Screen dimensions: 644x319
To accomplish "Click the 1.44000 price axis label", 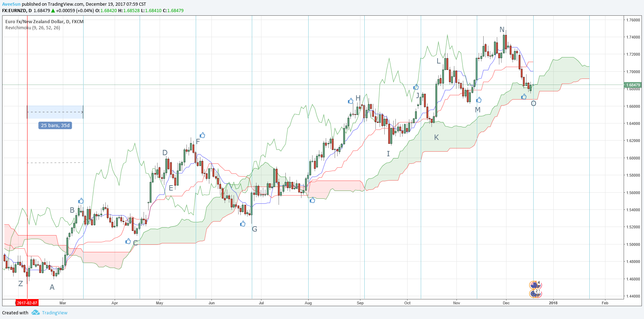I will [633, 296].
